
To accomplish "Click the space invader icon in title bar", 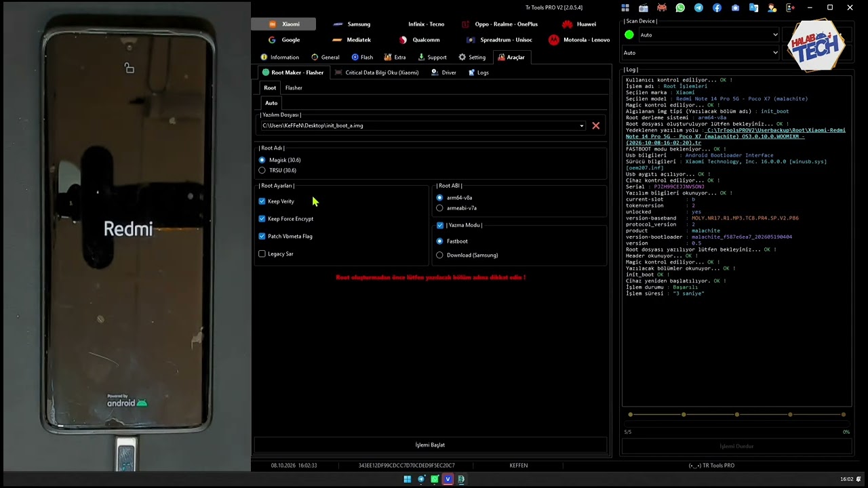I will click(x=662, y=7).
